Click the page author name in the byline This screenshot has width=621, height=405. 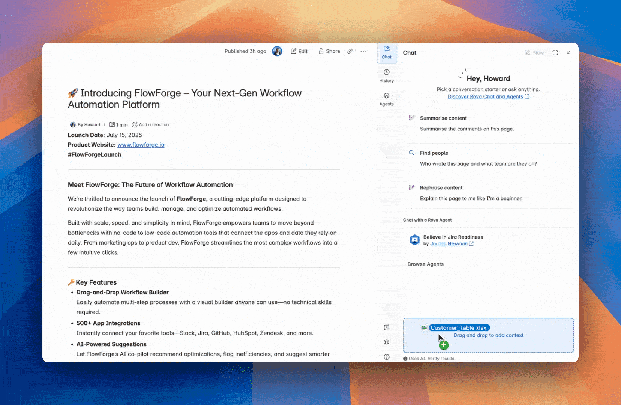pos(89,125)
